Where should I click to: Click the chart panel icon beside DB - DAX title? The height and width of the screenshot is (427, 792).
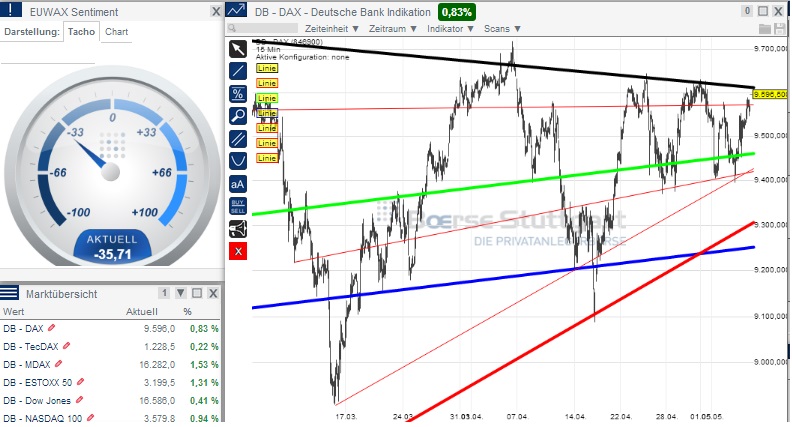pyautogui.click(x=236, y=10)
